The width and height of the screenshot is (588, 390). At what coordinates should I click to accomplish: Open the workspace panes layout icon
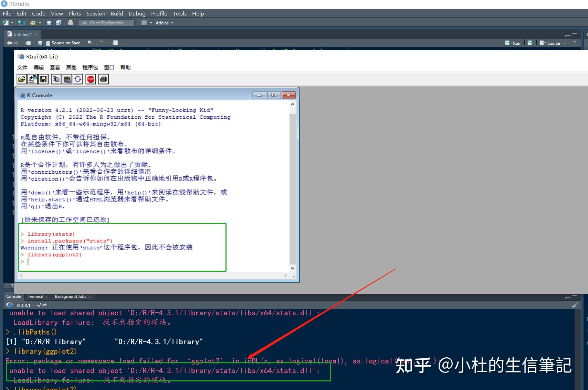(144, 23)
